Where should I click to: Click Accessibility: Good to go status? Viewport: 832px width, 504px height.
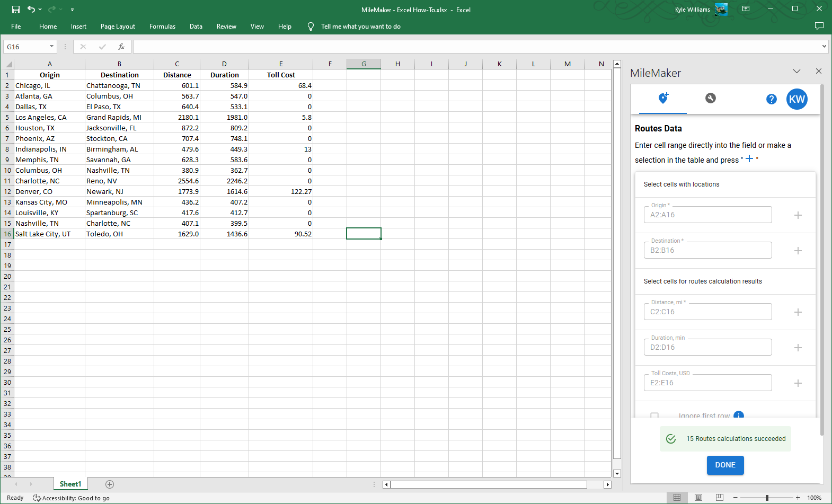71,498
